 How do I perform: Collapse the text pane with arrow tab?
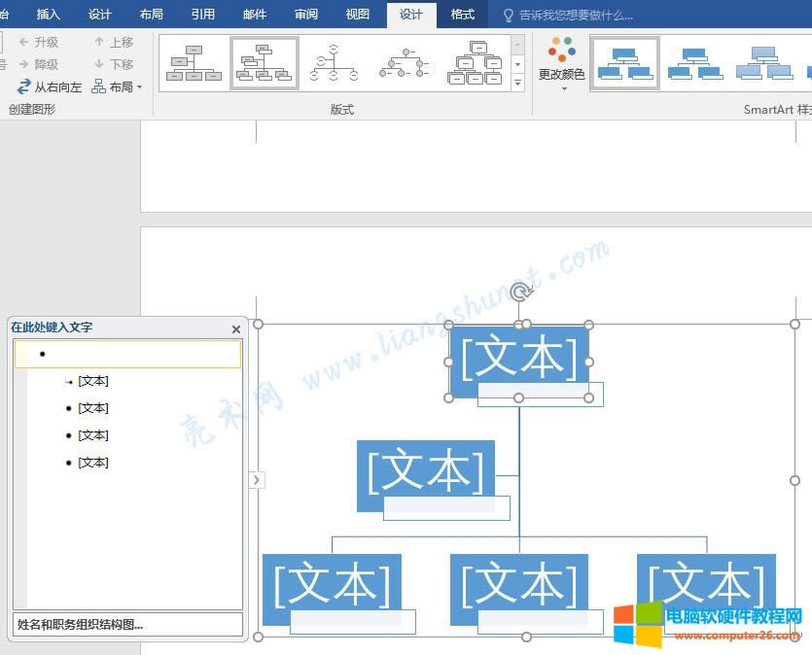(x=257, y=480)
